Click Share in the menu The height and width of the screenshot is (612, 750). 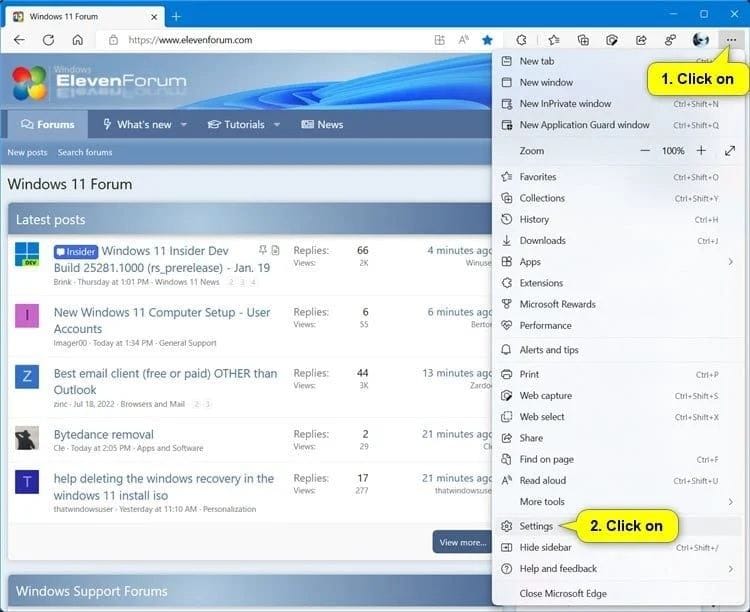click(x=618, y=438)
